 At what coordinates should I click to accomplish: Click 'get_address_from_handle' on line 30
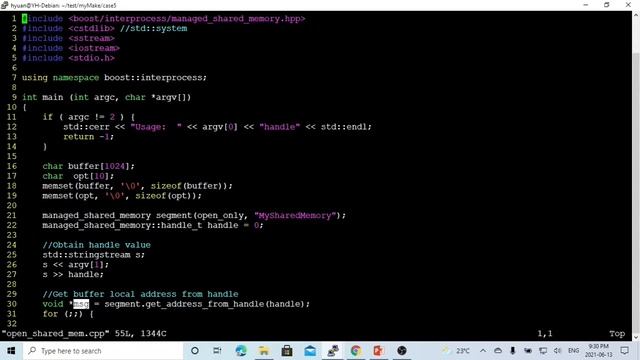coord(205,304)
